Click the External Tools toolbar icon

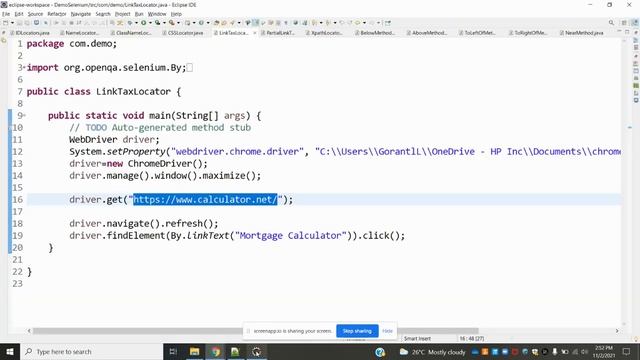(172, 23)
